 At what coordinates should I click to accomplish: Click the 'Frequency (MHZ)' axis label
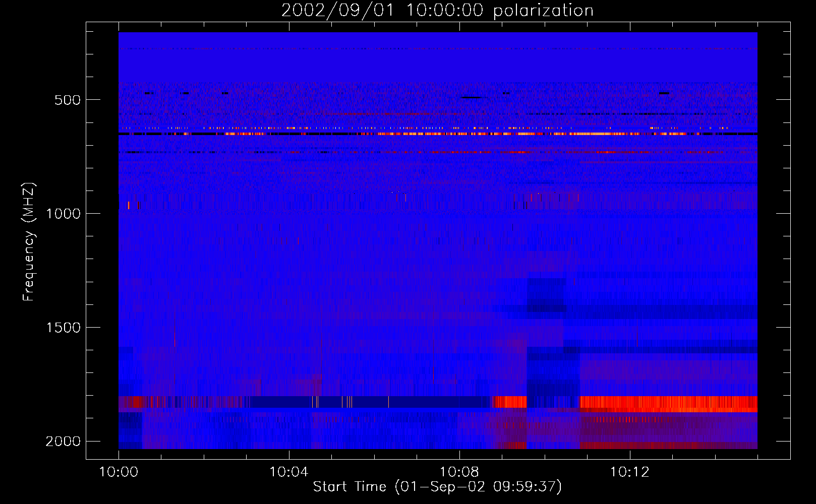pyautogui.click(x=29, y=242)
